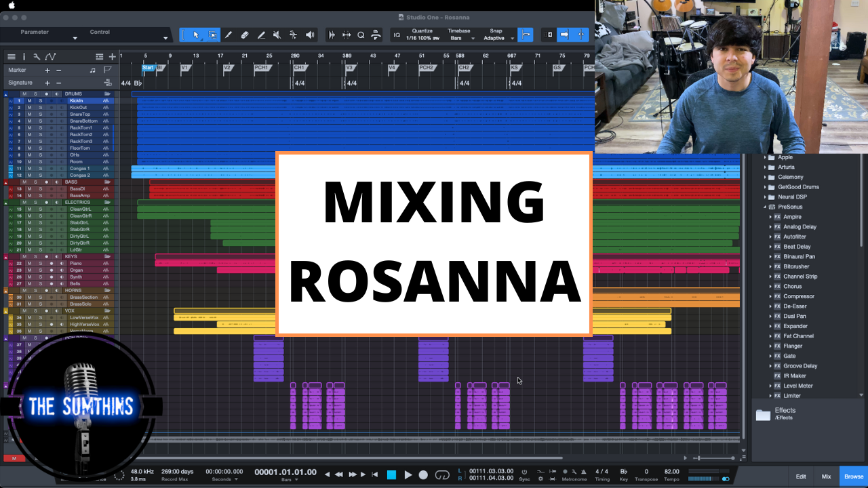Select the Mute tool in the toolbar
868x488 pixels.
tap(277, 35)
